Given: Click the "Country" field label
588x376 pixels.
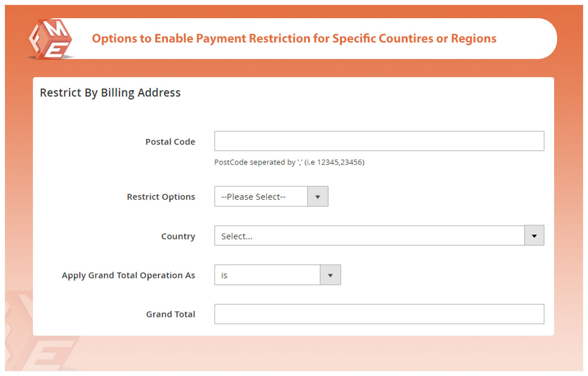Looking at the screenshot, I should pyautogui.click(x=178, y=236).
